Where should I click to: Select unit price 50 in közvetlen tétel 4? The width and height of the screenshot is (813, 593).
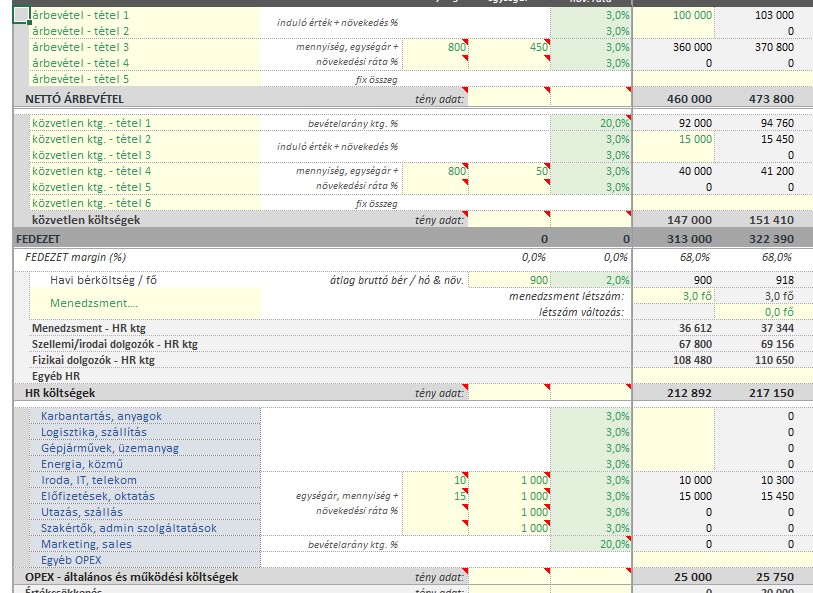[509, 172]
